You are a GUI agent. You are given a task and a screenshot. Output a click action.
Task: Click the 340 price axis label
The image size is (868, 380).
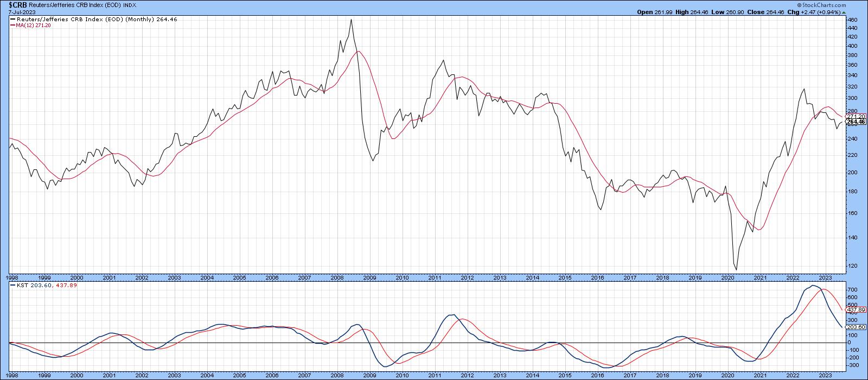click(852, 75)
